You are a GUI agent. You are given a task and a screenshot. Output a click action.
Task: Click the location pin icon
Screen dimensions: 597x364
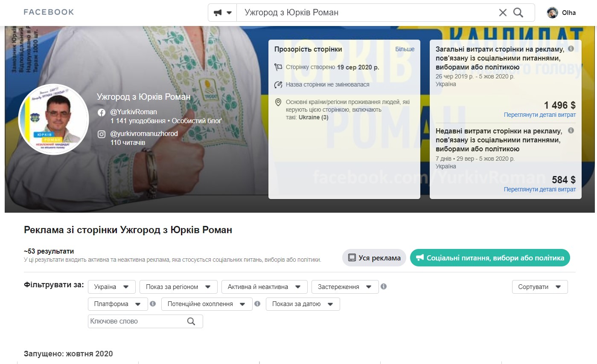(x=278, y=102)
